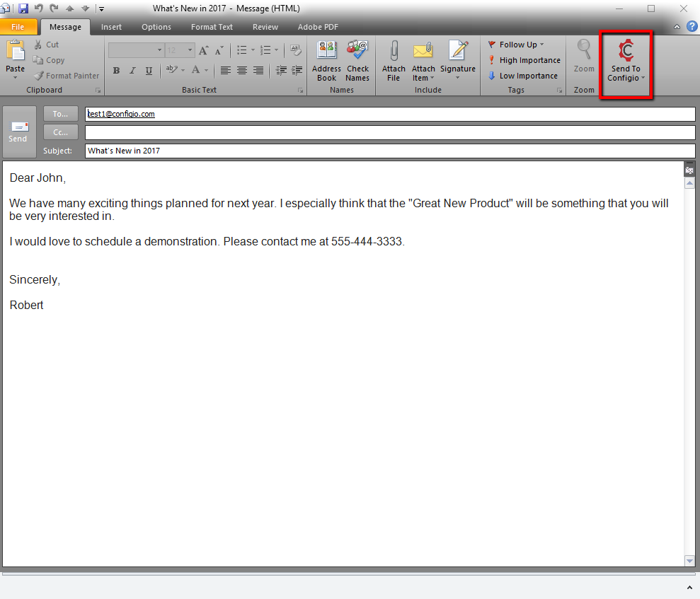Open the Attach Item menu
This screenshot has height=599, width=700.
[423, 61]
